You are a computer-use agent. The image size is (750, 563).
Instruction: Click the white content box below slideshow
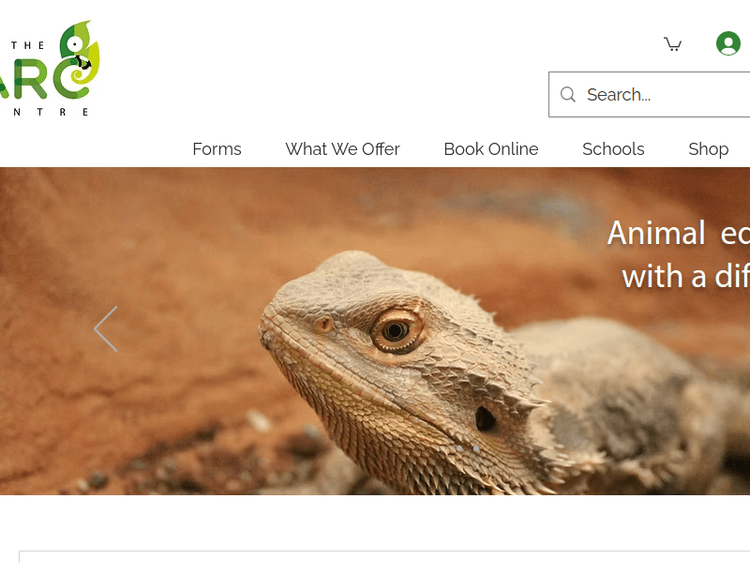(x=384, y=556)
